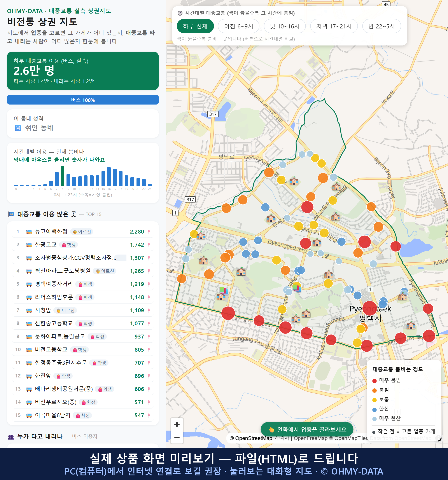Viewport: 448px width, 480px height.
Task: Select the 평택여중사거리 list row name
Action: [x=54, y=284]
